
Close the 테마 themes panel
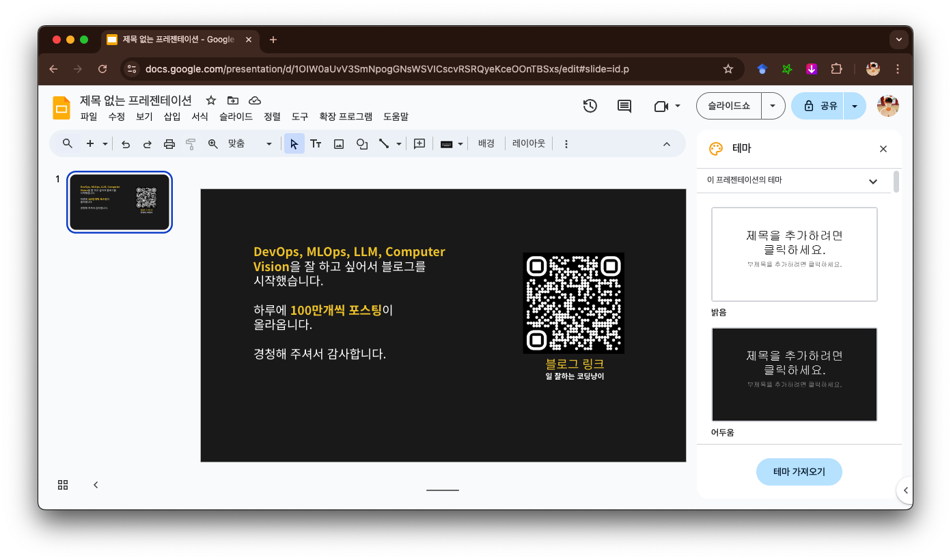883,149
